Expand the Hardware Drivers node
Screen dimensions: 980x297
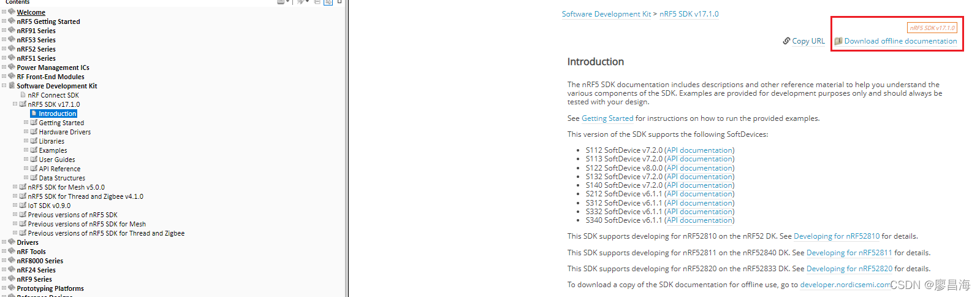pos(26,131)
